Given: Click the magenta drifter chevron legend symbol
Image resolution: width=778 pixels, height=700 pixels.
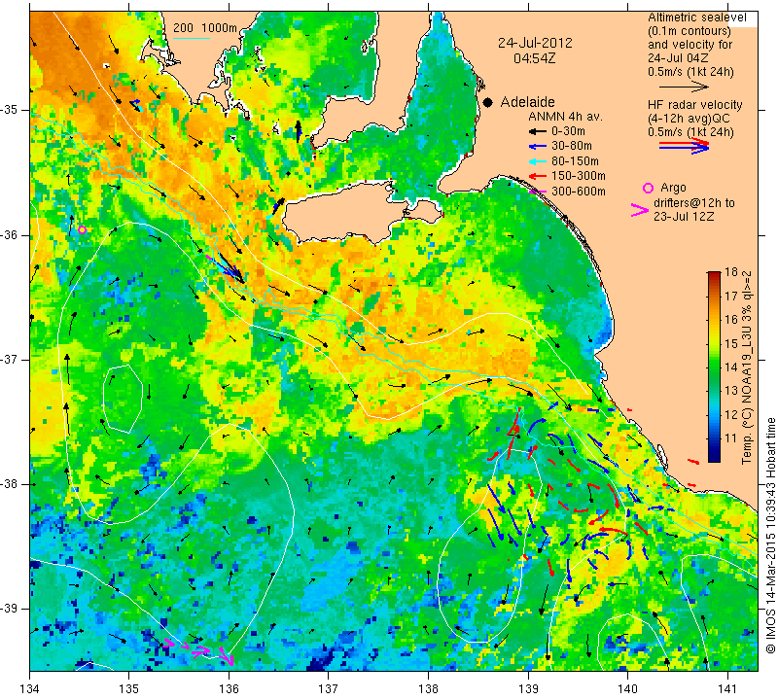Looking at the screenshot, I should 640,210.
